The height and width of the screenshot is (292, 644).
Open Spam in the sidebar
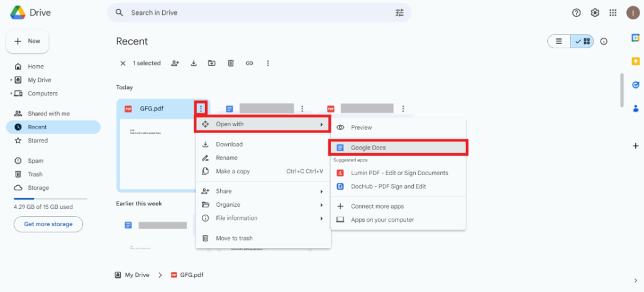point(53,161)
